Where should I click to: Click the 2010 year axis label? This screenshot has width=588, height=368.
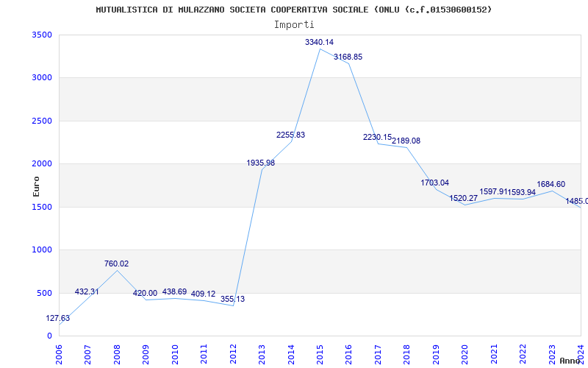[175, 355]
